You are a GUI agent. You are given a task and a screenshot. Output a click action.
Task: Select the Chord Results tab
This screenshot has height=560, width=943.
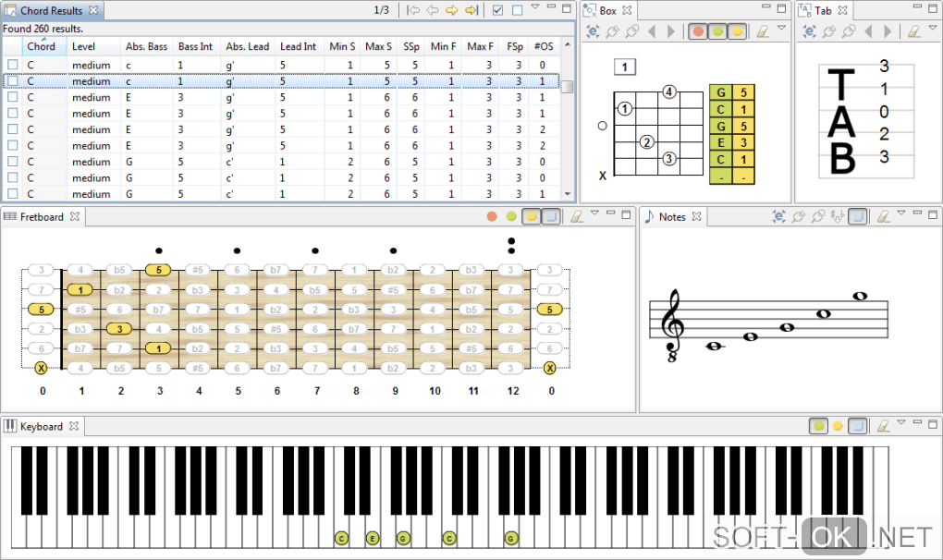(x=51, y=10)
